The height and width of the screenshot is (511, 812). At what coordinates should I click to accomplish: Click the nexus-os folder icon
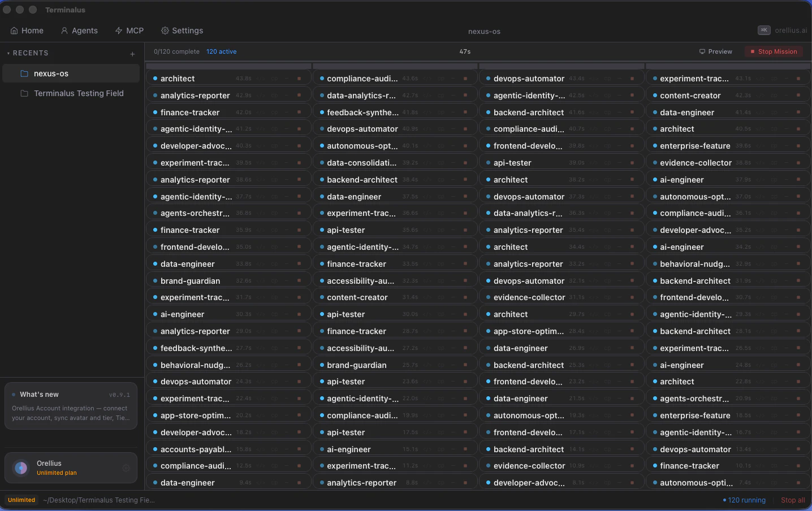pos(24,73)
